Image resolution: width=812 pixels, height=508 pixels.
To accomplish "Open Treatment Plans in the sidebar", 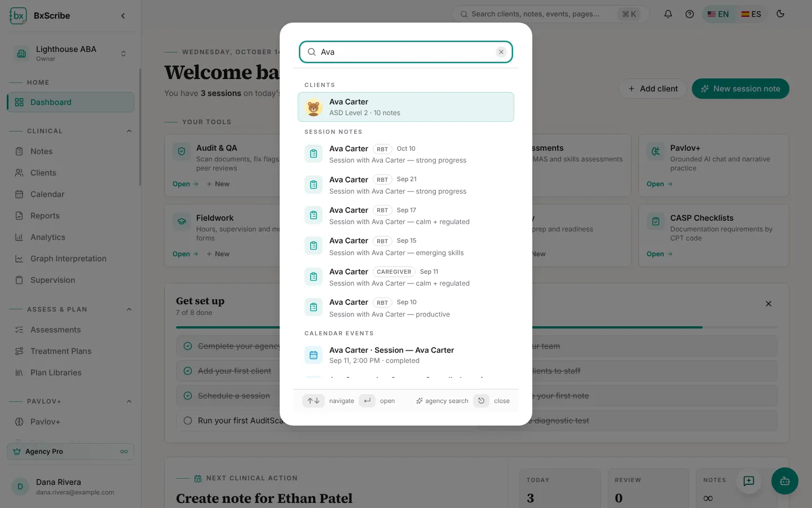I will click(x=70, y=351).
